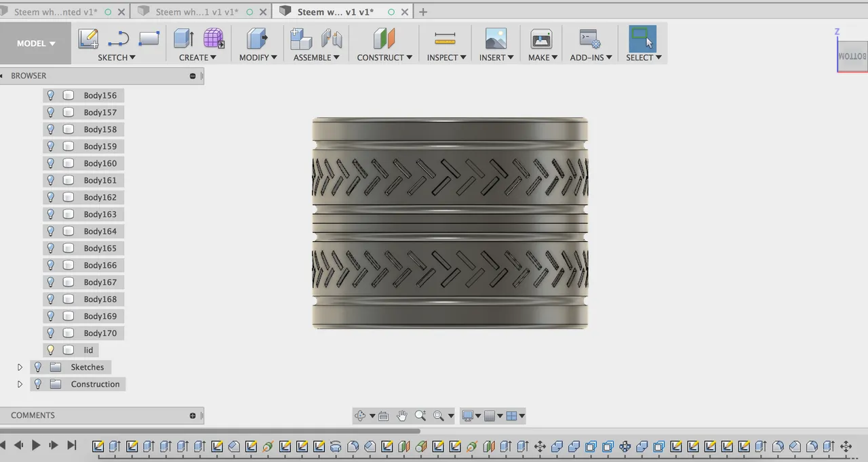The width and height of the screenshot is (868, 462).
Task: Click the New Component icon
Action: point(301,39)
